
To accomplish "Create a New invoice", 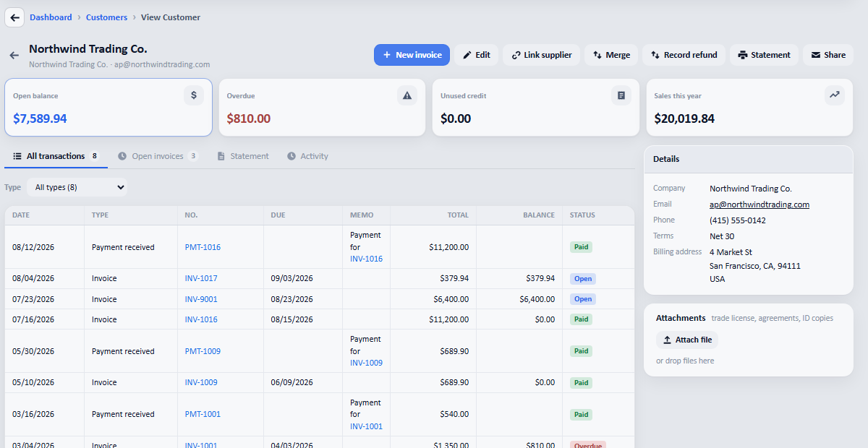I will tap(412, 55).
